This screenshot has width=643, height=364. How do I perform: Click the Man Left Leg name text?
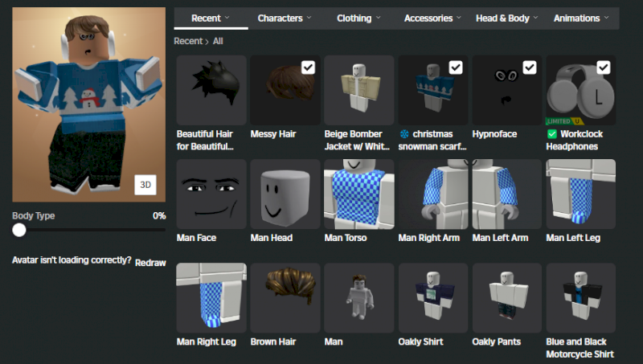coord(573,238)
